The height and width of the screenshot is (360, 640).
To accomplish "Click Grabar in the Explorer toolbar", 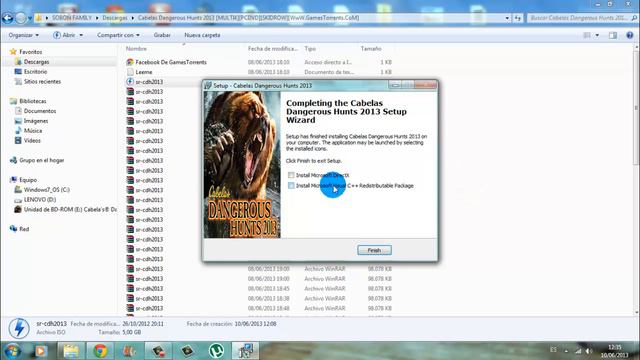I will [x=162, y=35].
